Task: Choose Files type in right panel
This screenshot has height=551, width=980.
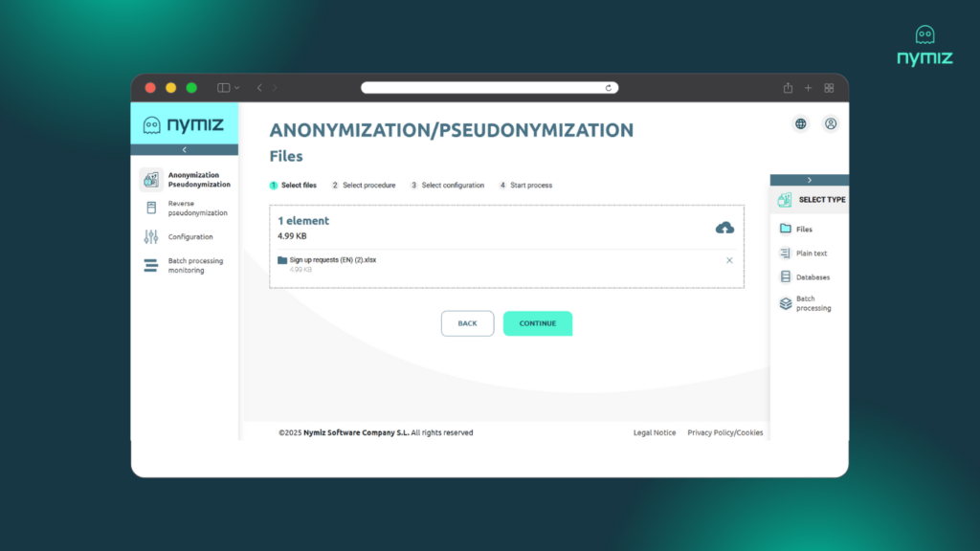Action: tap(803, 230)
